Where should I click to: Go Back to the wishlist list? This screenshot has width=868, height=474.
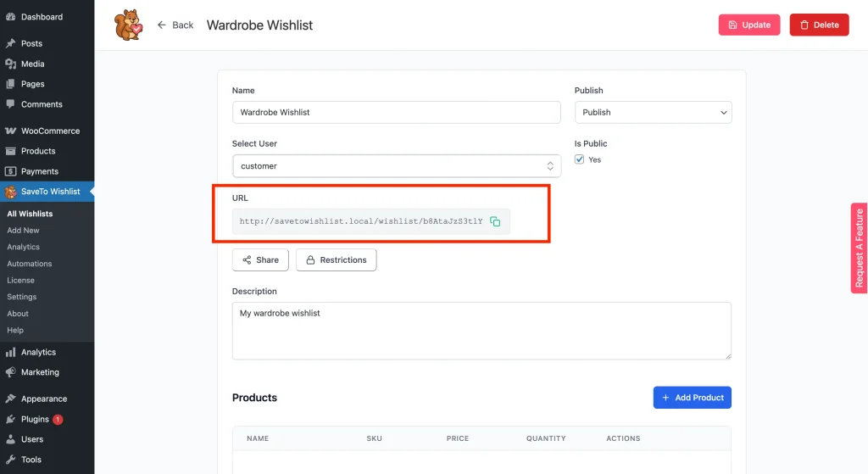(175, 25)
